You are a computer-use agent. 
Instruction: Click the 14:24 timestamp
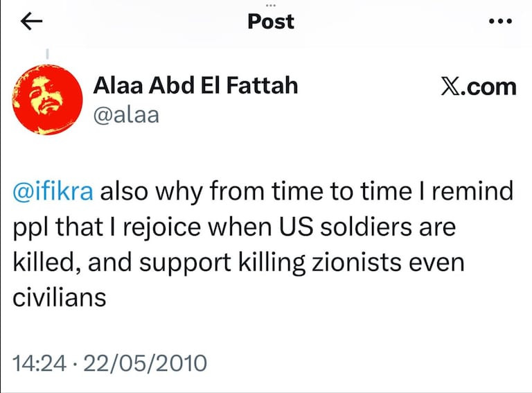[x=39, y=362]
